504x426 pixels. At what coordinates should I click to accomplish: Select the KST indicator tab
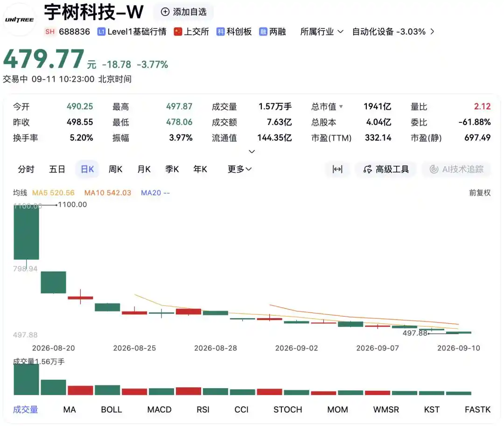point(432,410)
